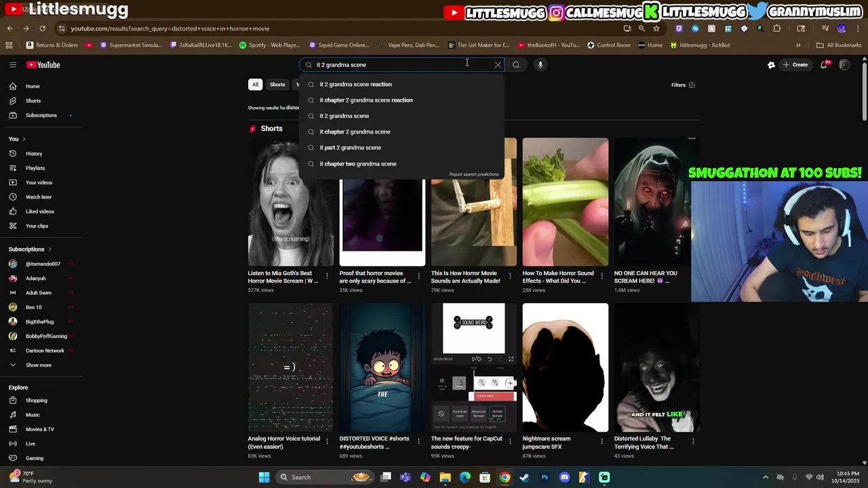This screenshot has height=488, width=868.
Task: Choose suggestion 'it chapter two grandma scene'
Action: click(403, 164)
